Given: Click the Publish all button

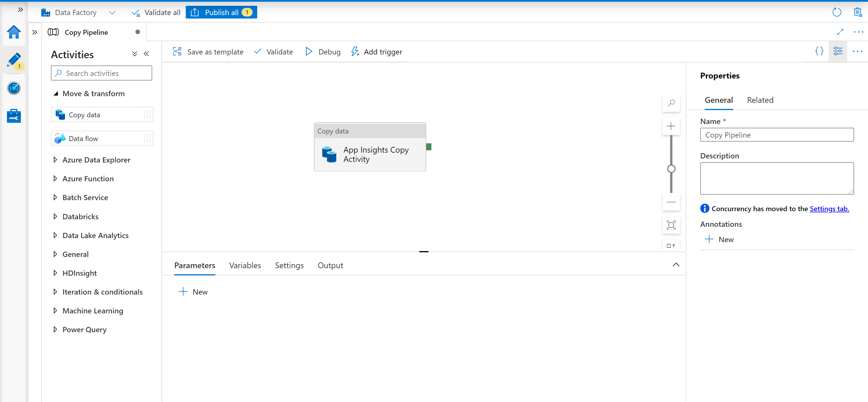Looking at the screenshot, I should tap(221, 12).
